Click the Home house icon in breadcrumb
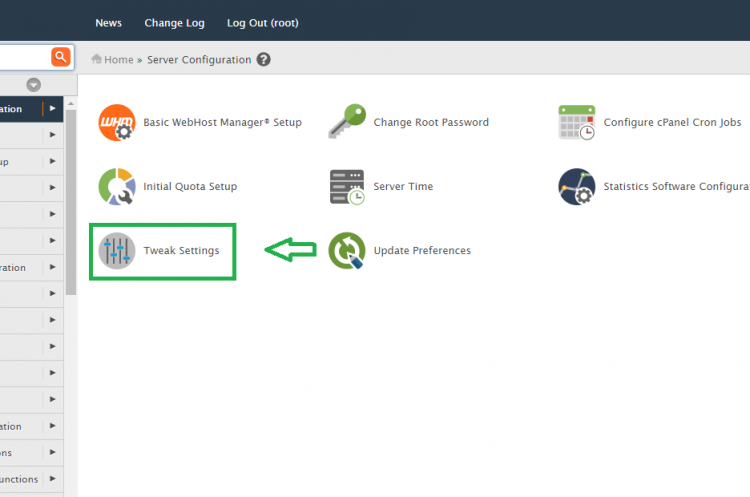750x497 pixels. pos(96,59)
